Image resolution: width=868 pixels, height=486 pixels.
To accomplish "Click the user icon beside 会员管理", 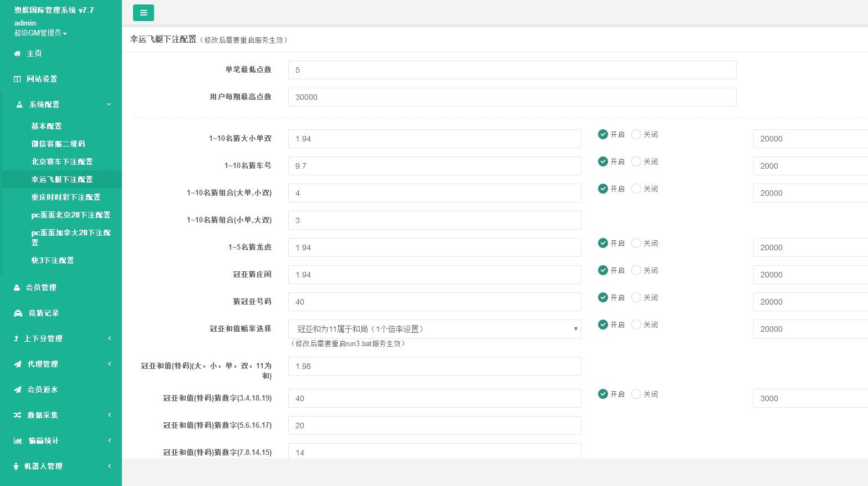I will tap(17, 288).
